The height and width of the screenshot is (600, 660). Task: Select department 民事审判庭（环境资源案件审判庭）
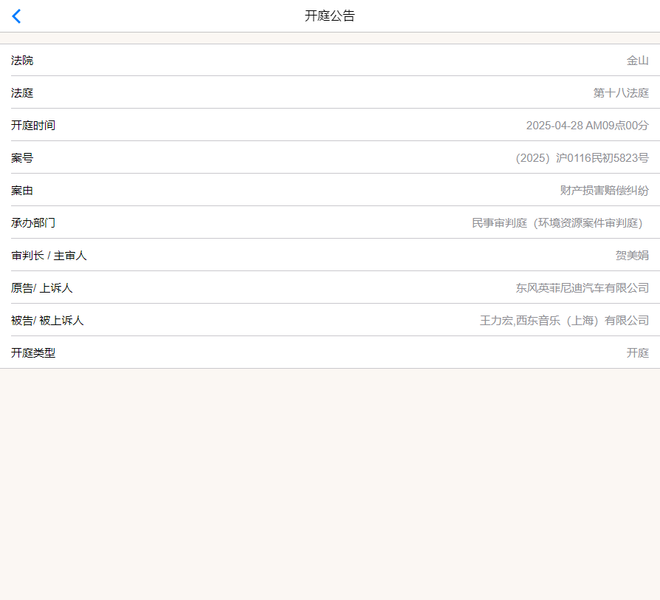[x=557, y=223]
